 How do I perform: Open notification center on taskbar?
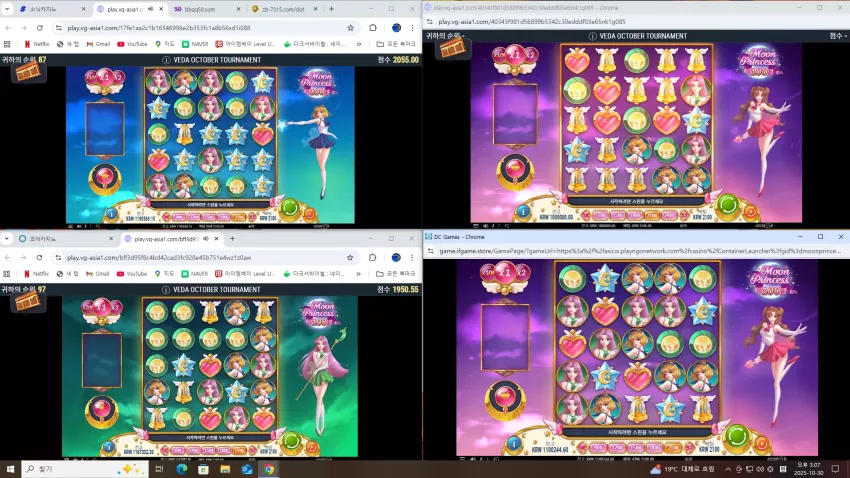(835, 469)
